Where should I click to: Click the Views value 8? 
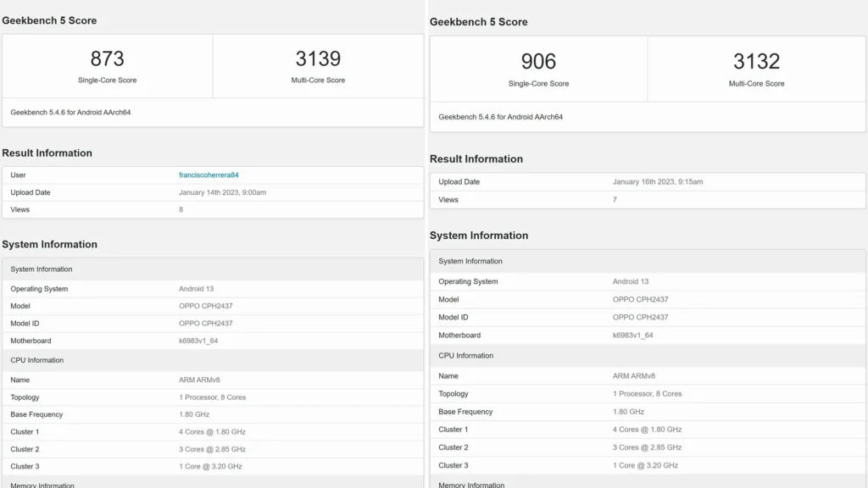(x=181, y=210)
